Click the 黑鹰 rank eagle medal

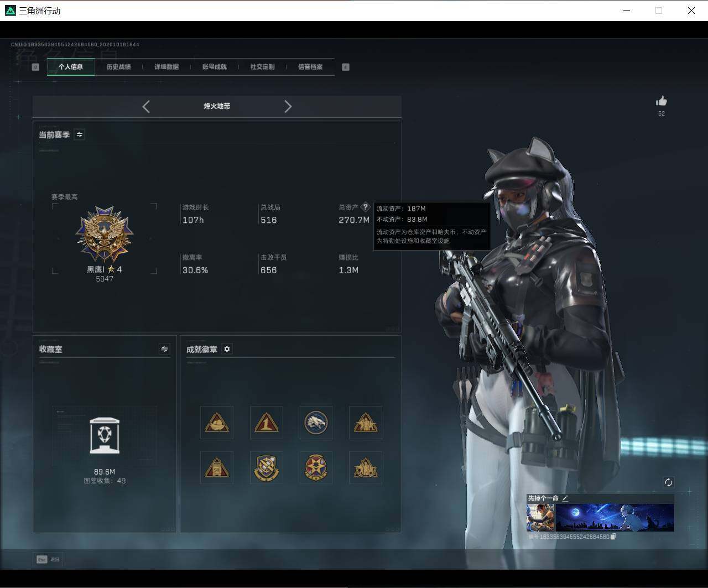pyautogui.click(x=105, y=235)
